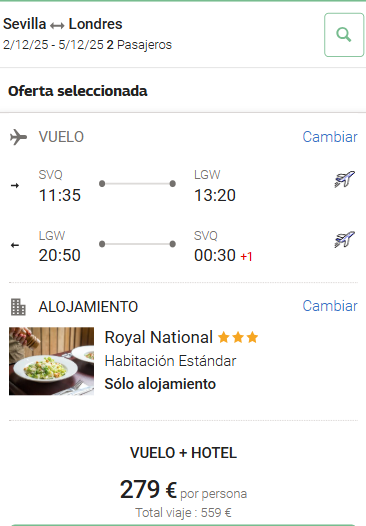Click the three-star rating of Royal National
This screenshot has height=526, width=366.
coord(238,337)
